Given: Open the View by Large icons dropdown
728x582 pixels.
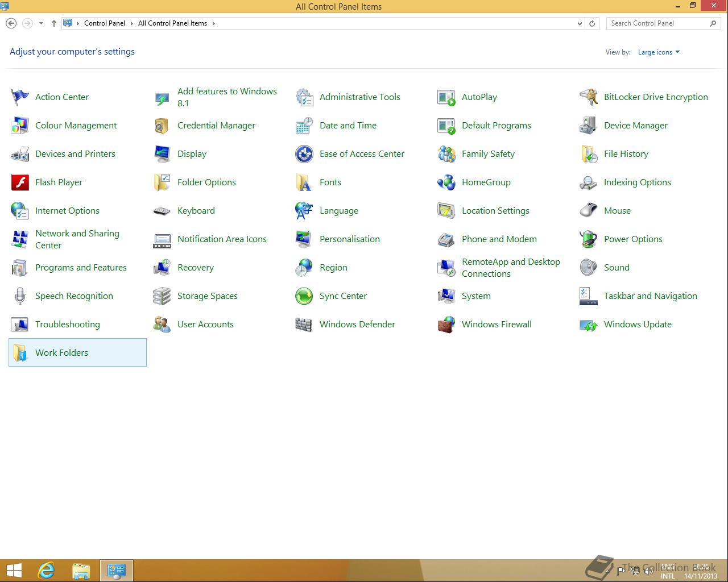Looking at the screenshot, I should coord(659,52).
